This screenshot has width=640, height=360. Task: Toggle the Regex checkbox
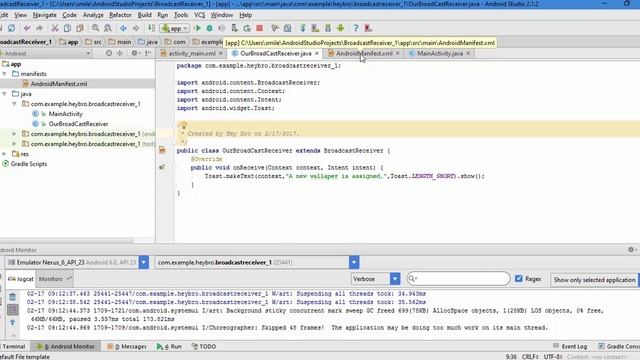(x=519, y=279)
